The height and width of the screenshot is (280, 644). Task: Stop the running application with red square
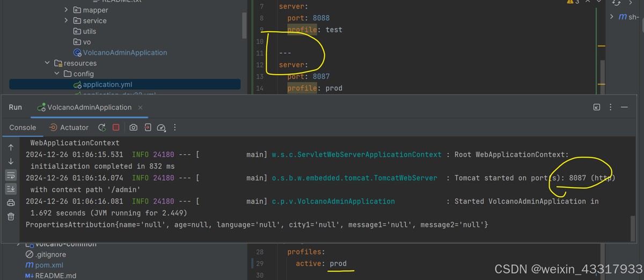point(116,127)
